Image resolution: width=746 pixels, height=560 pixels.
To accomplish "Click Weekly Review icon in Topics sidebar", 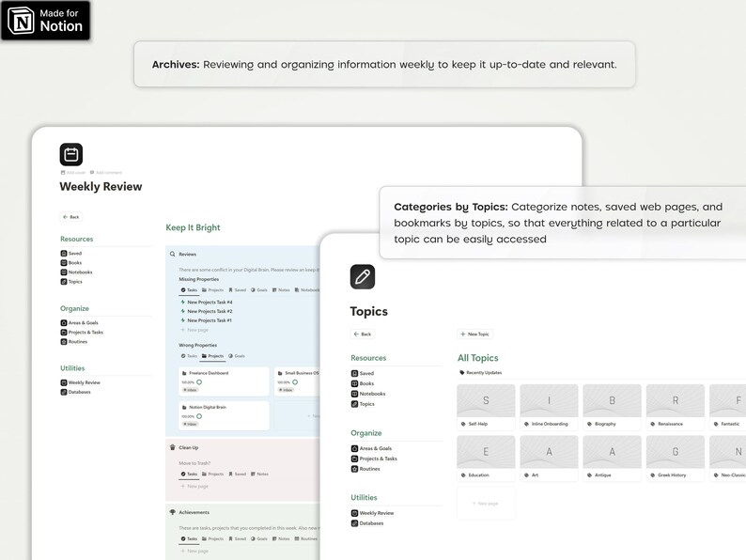I will pos(354,513).
